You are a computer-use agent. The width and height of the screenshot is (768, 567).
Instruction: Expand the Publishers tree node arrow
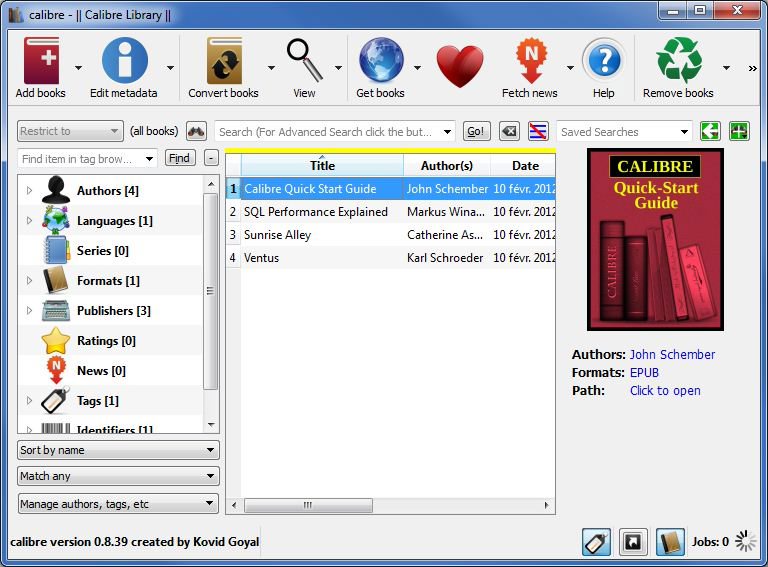pyautogui.click(x=29, y=311)
